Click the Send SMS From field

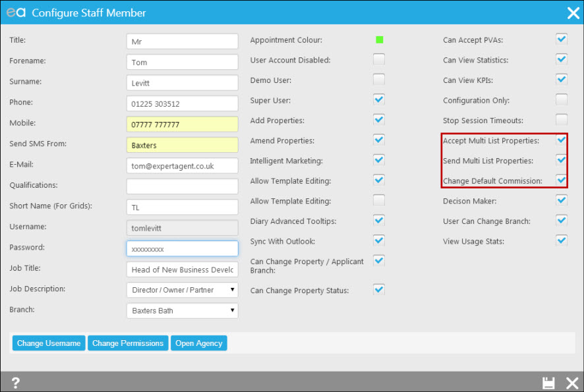182,145
